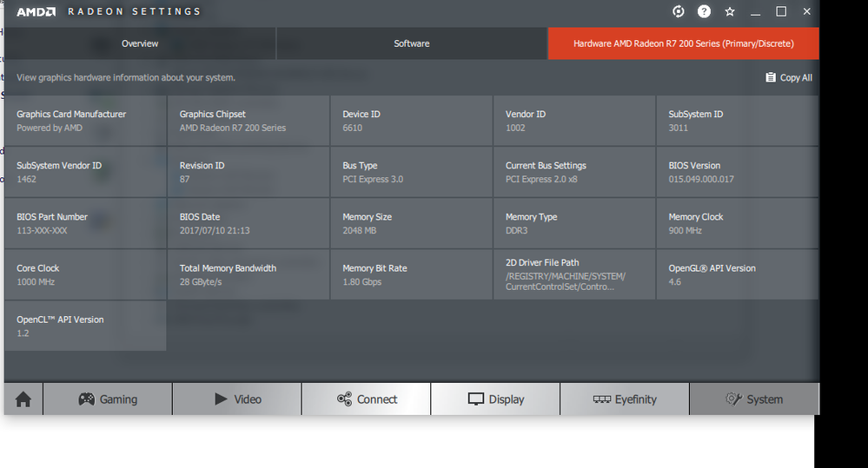
Task: Select the Graphics Chipset tile
Action: (x=248, y=121)
